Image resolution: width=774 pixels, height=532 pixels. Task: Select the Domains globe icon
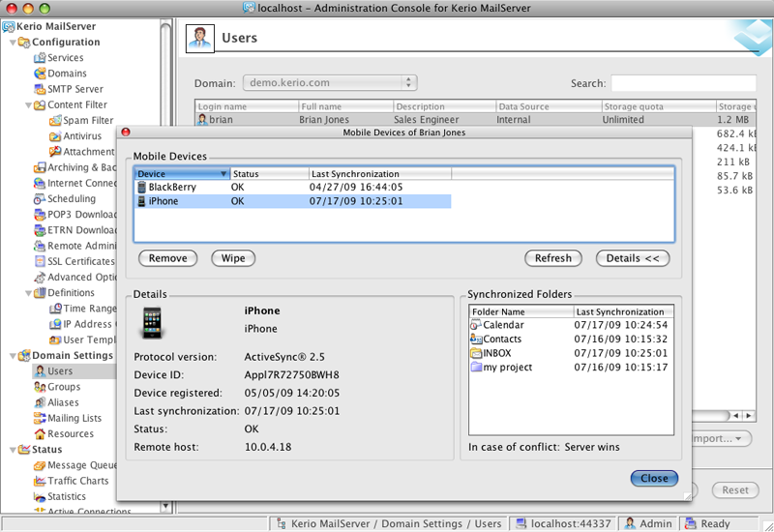point(40,74)
